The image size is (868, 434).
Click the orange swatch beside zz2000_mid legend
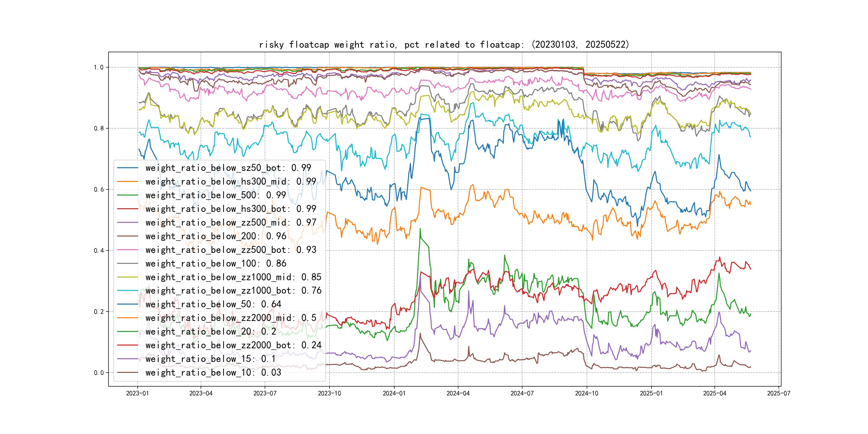coord(127,318)
